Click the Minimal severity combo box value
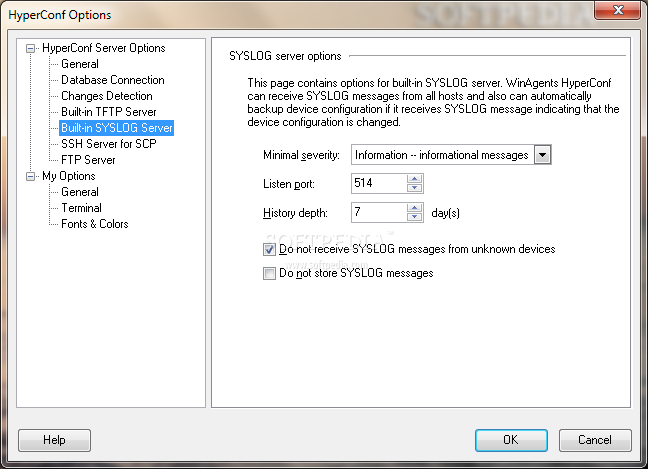The height and width of the screenshot is (469, 648). [442, 155]
